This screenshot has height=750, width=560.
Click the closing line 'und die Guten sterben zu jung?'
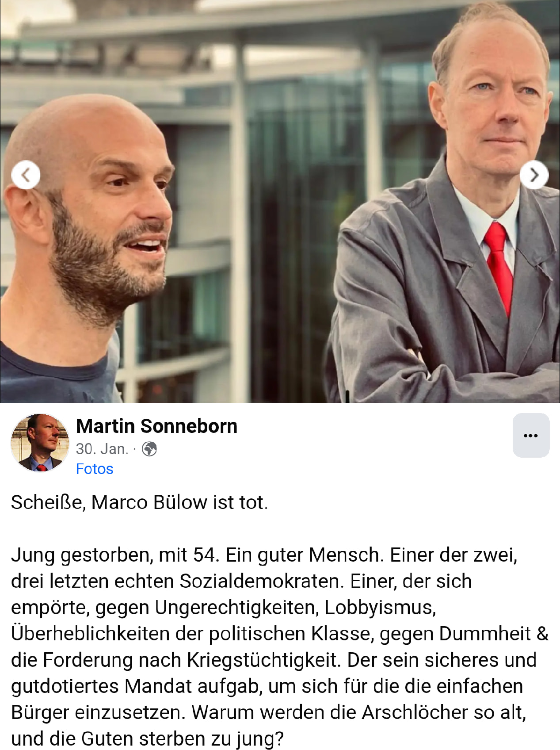pos(147,739)
